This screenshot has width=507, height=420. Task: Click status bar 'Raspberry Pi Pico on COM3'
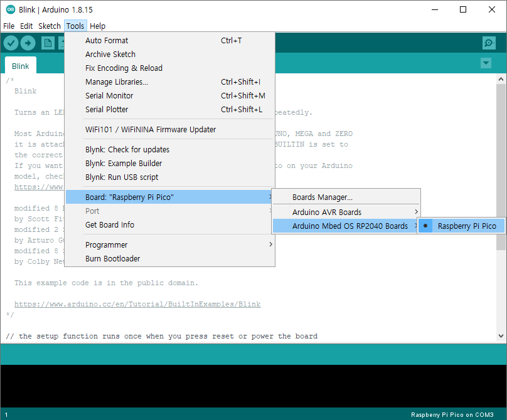452,414
